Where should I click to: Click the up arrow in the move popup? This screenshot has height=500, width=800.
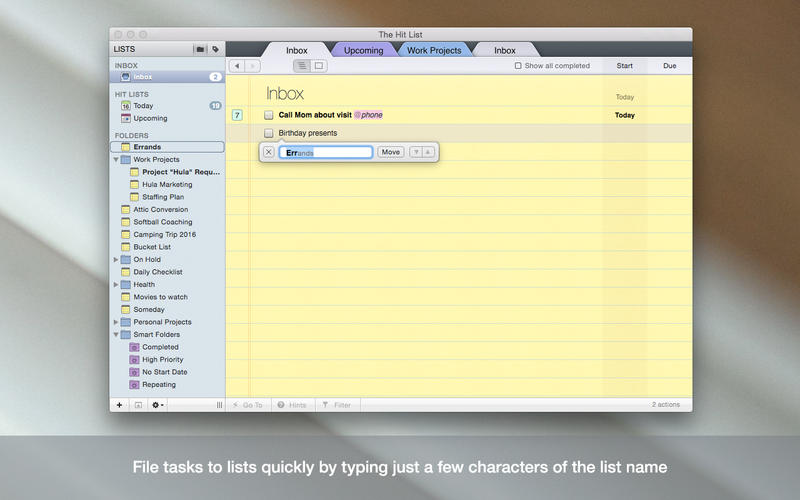pyautogui.click(x=429, y=152)
